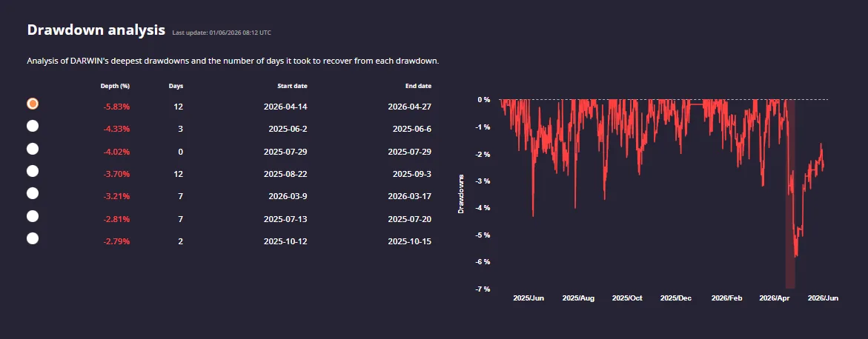868x339 pixels.
Task: Click the 2025/Aug axis label
Action: click(578, 298)
